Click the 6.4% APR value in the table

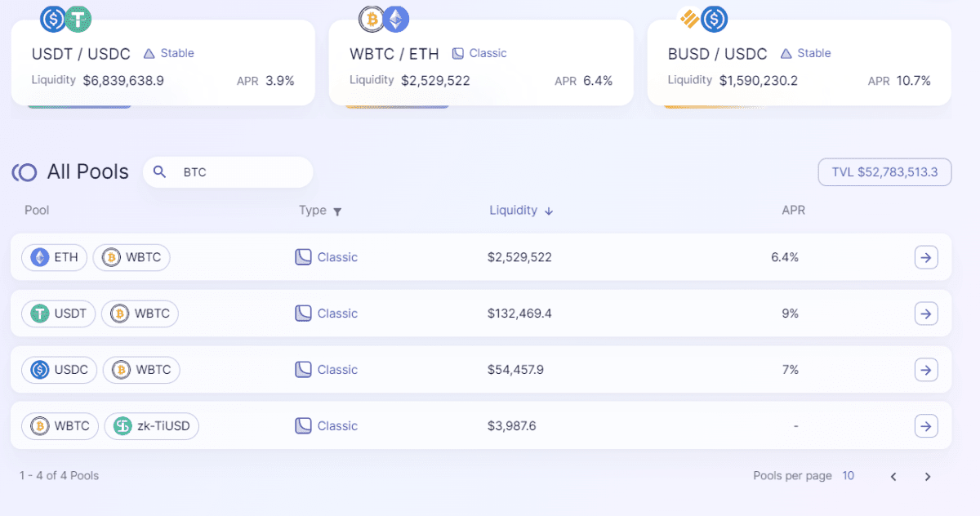point(785,257)
